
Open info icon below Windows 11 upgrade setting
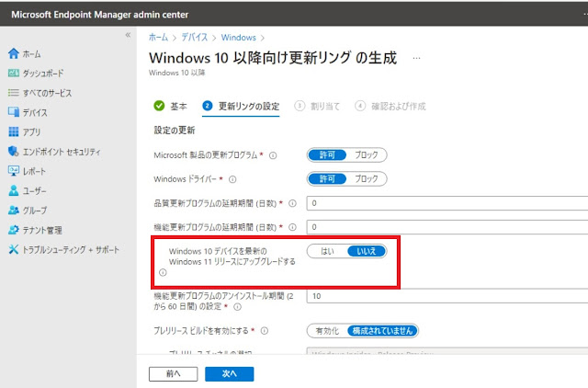click(163, 272)
